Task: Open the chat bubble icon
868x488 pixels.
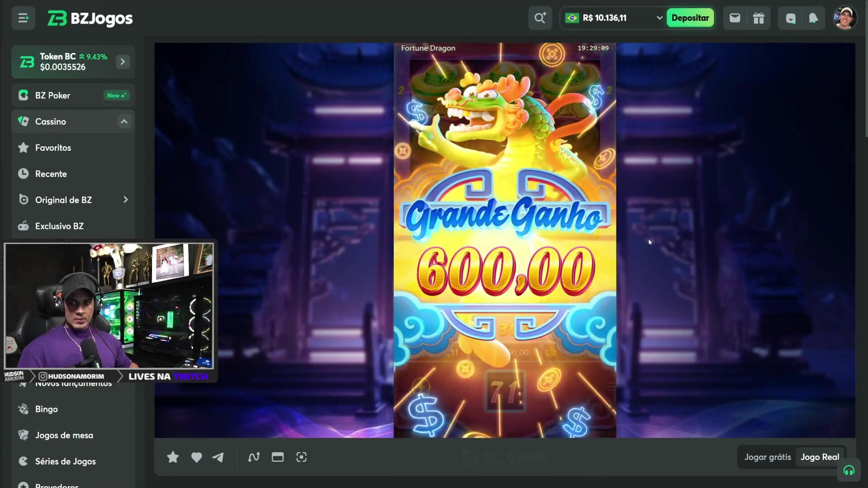Action: coord(790,18)
